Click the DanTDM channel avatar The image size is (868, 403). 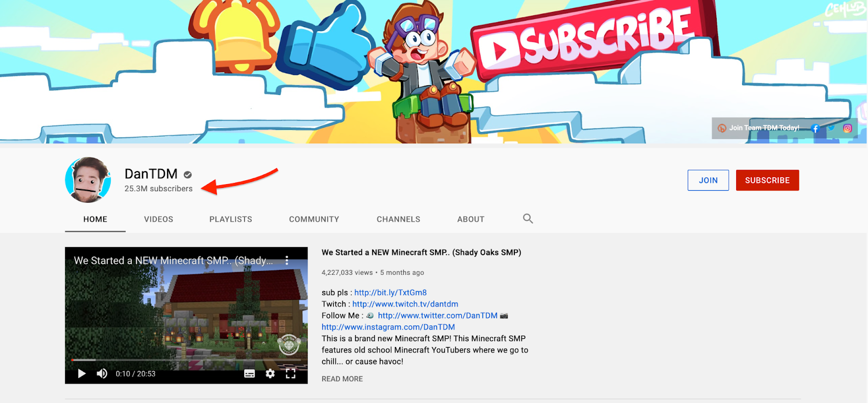(88, 180)
